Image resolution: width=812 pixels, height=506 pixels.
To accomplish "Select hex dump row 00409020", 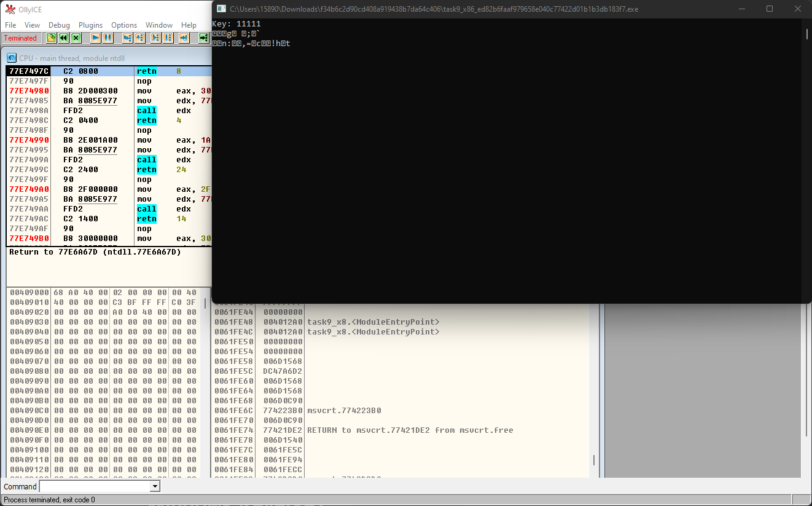I will (x=103, y=312).
